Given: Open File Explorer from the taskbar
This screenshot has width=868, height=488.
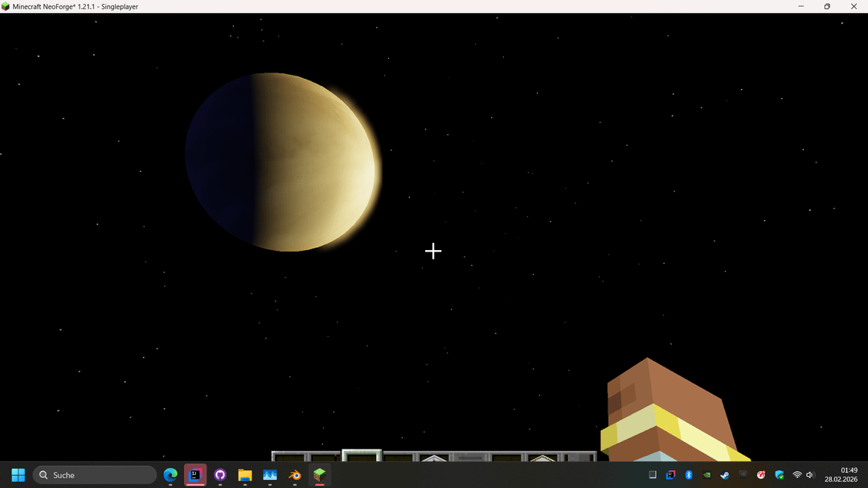Looking at the screenshot, I should coord(245,475).
